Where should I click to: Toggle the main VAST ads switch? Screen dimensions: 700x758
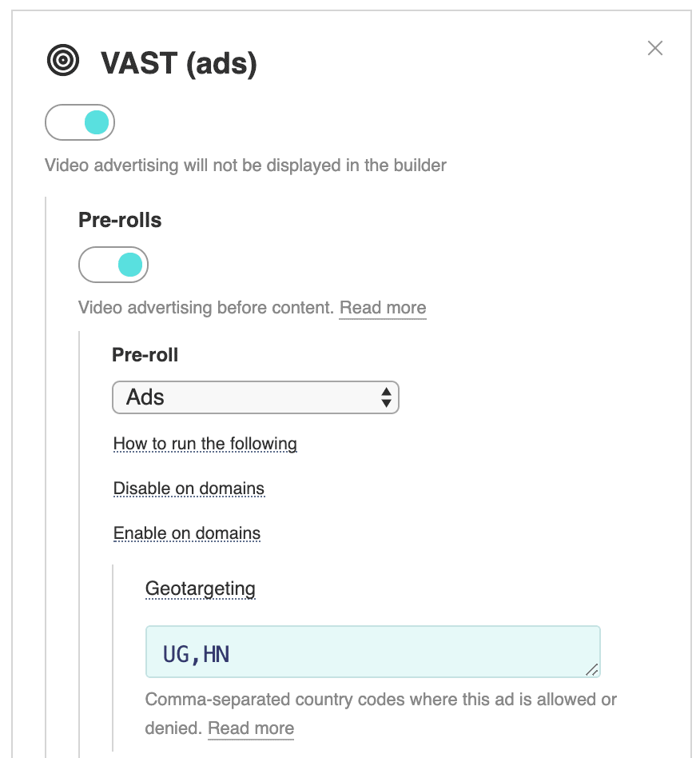[80, 122]
